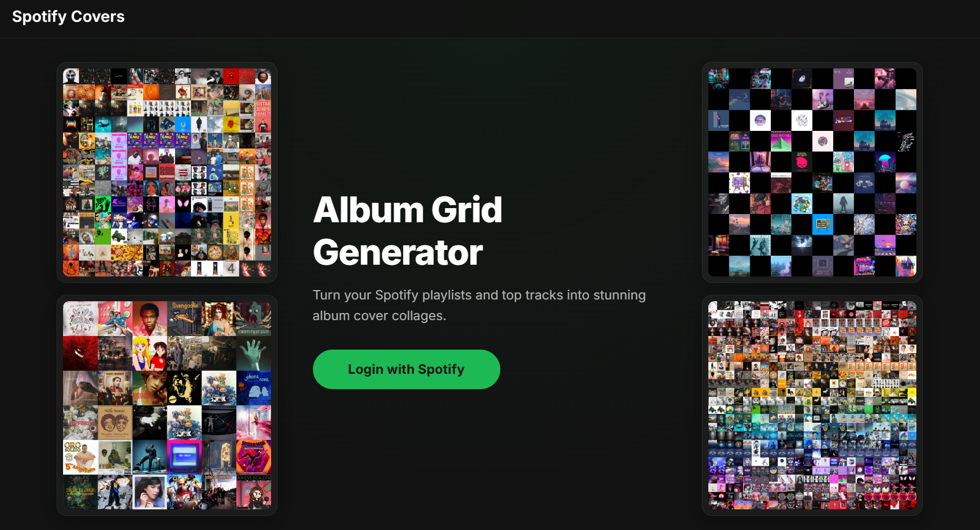Viewport: 980px width, 530px height.
Task: Select the Silk Sonic album cover
Action: [115, 422]
